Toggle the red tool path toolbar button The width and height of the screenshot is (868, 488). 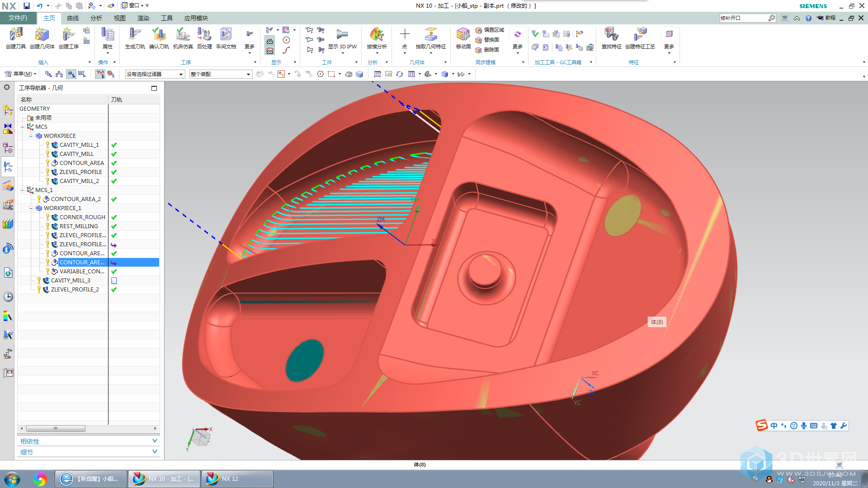[x=100, y=74]
